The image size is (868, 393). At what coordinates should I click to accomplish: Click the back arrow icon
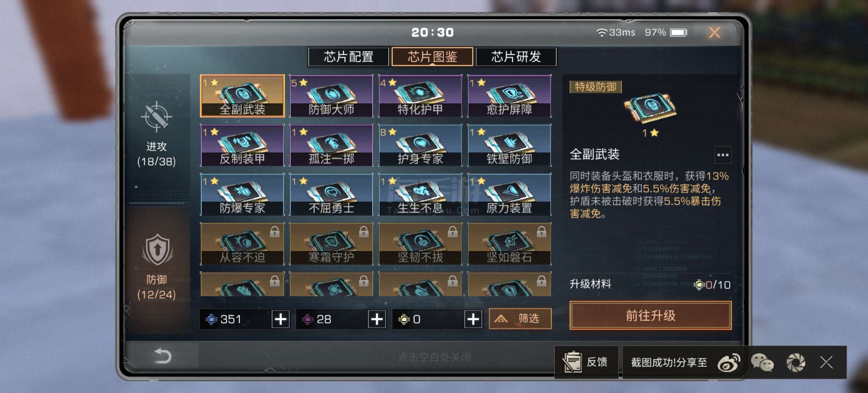(x=162, y=356)
